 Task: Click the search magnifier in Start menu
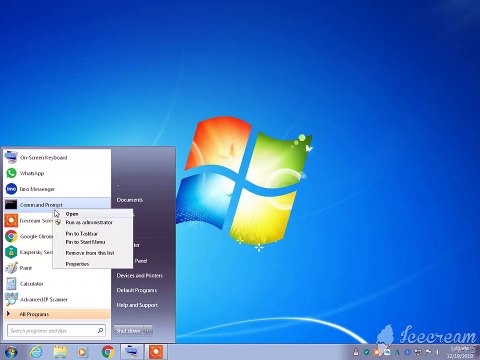[100, 330]
